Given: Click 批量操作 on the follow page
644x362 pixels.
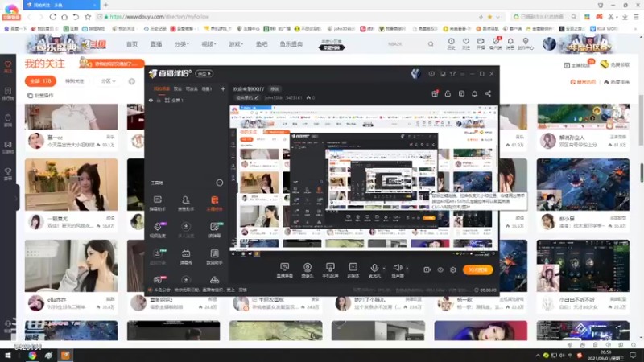Looking at the screenshot, I should [41, 95].
